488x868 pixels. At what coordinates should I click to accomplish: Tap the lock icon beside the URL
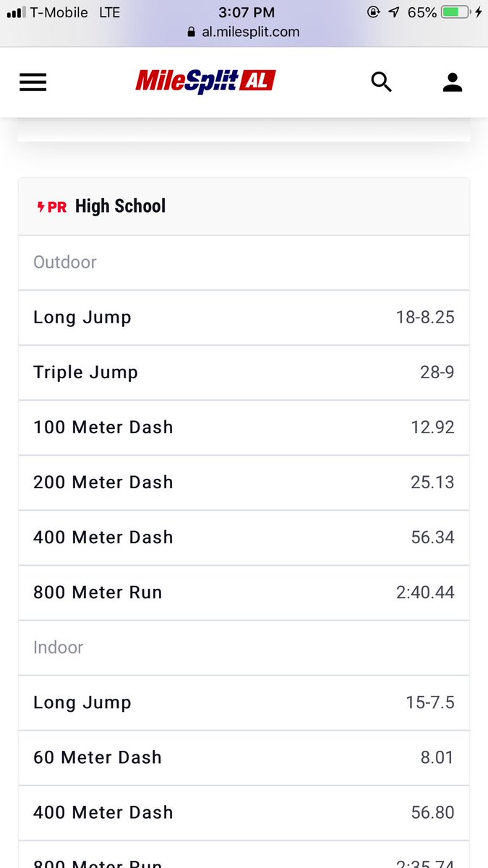point(191,32)
